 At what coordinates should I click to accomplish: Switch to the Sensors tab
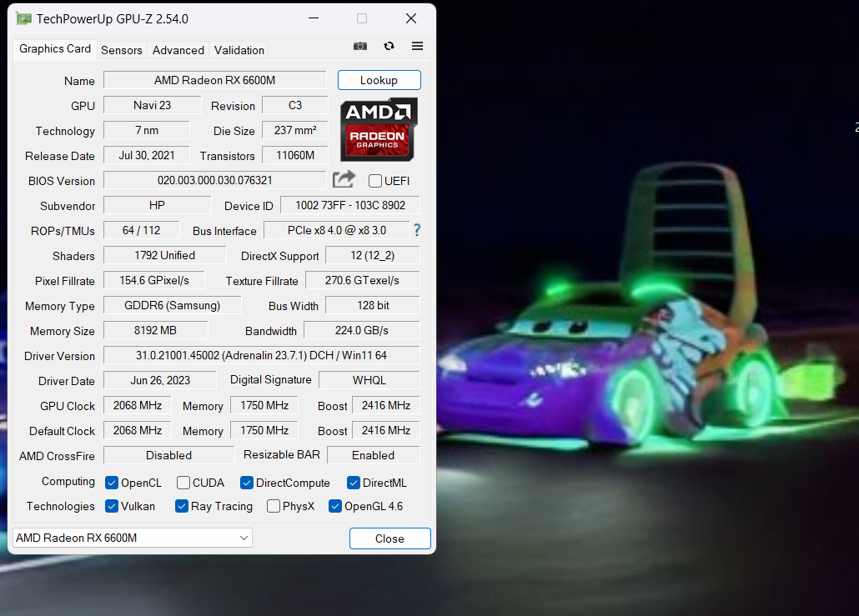coord(121,50)
